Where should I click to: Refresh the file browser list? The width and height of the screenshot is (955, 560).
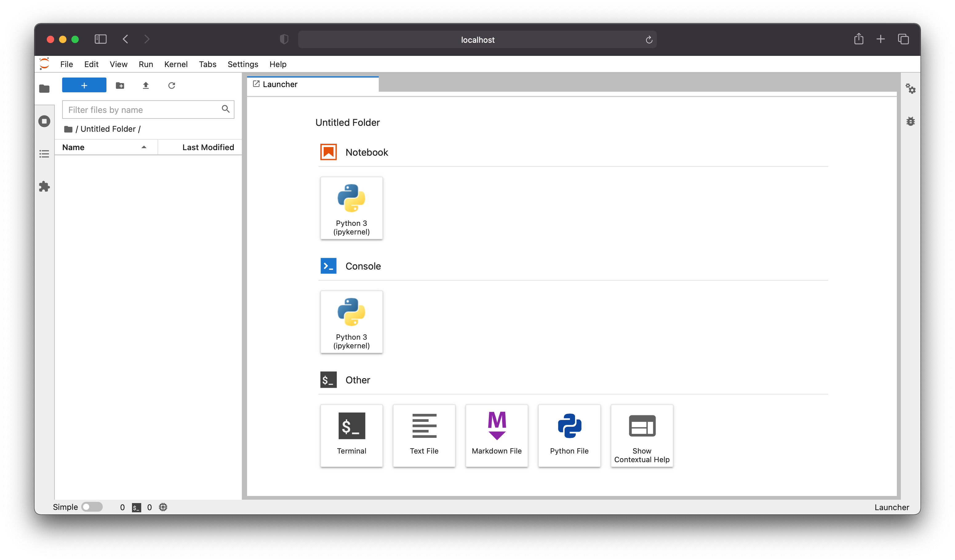(172, 86)
